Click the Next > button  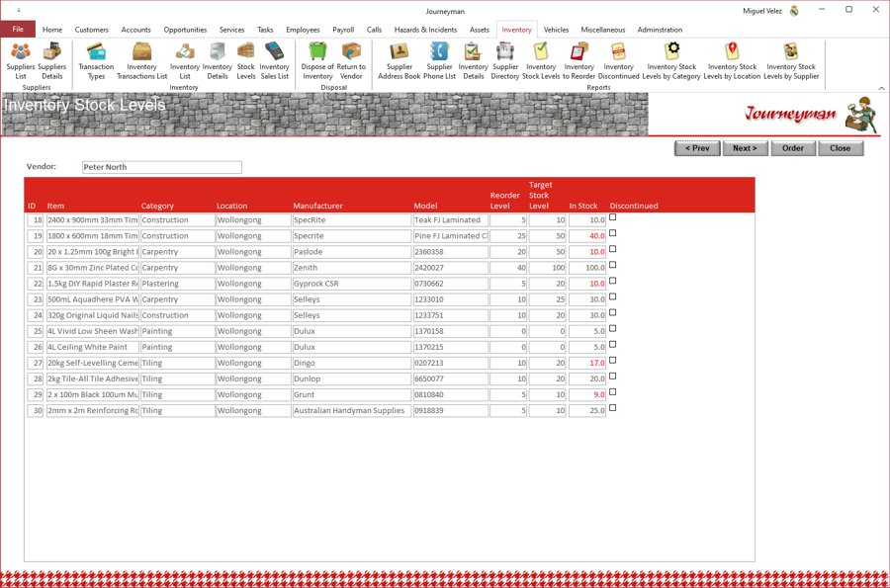[745, 148]
